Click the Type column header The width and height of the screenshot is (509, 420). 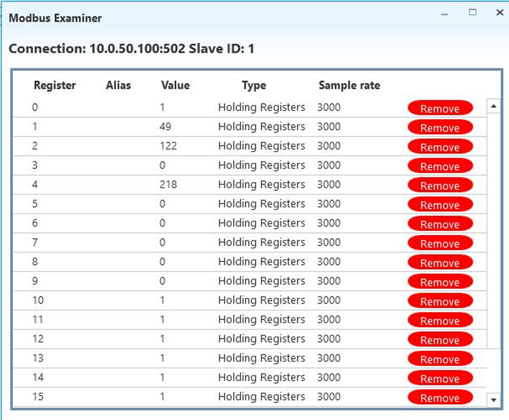click(254, 86)
